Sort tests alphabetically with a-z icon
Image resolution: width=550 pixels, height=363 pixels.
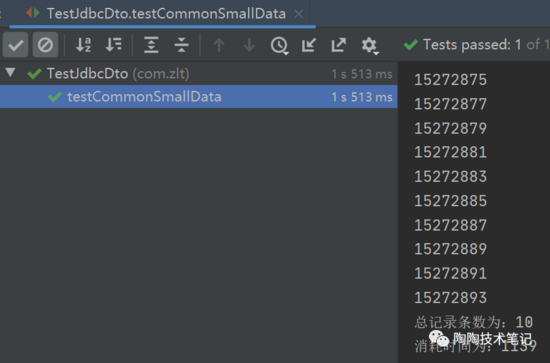coord(83,45)
